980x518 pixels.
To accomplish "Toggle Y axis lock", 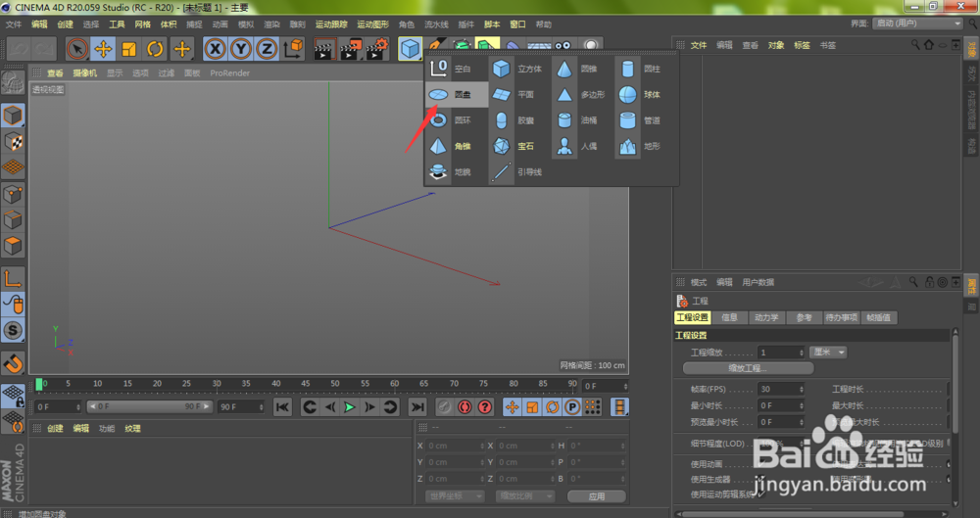I will point(241,49).
